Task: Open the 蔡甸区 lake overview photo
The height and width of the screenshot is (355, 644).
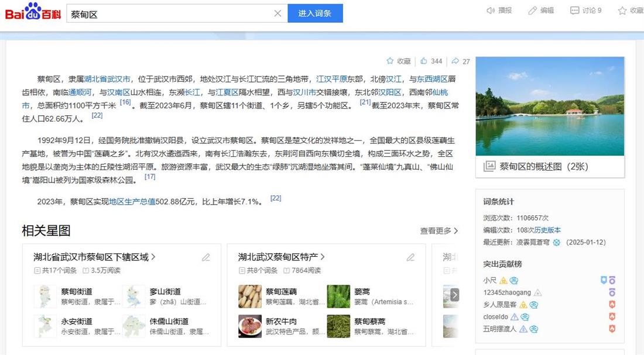Action: click(550, 106)
